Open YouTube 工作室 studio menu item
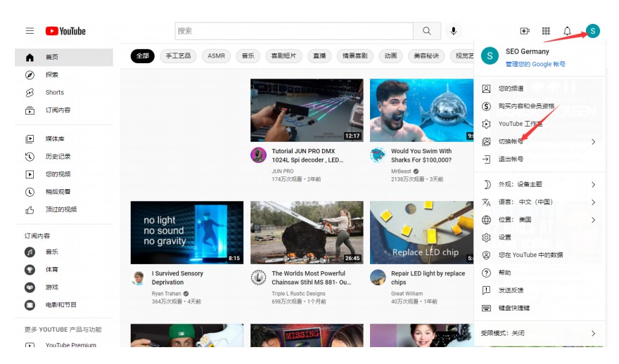This screenshot has width=619, height=364. coord(540,124)
